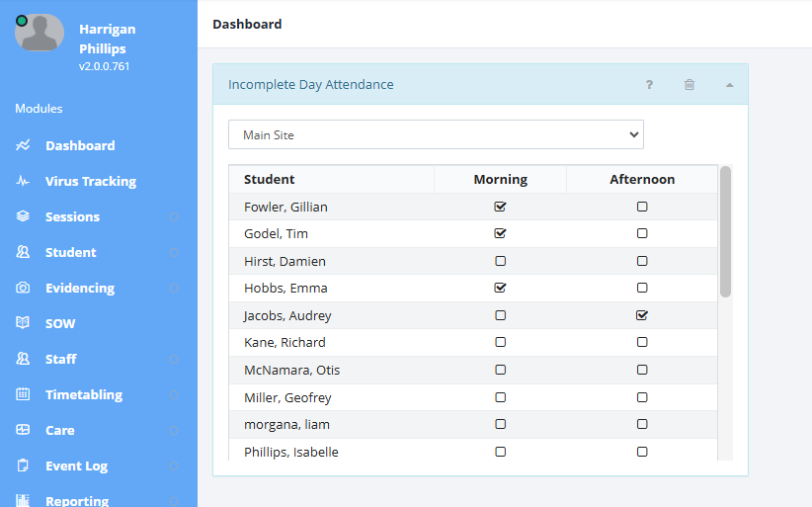812x507 pixels.
Task: Open the Reporting module
Action: 77,500
